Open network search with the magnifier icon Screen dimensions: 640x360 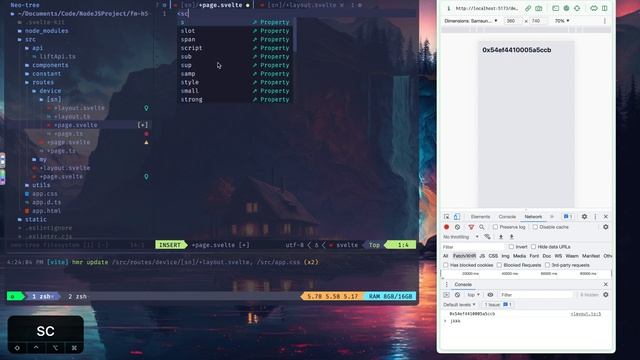[x=482, y=227]
